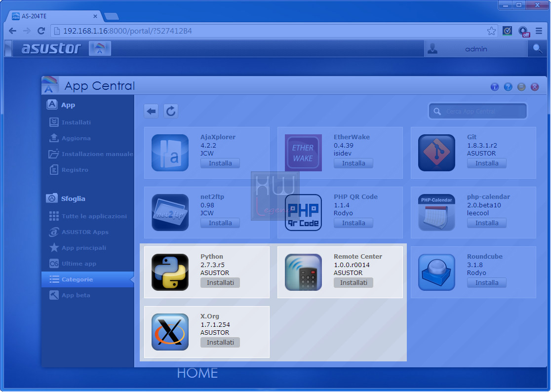The width and height of the screenshot is (551, 392).
Task: Open the X.Org app icon
Action: pyautogui.click(x=170, y=332)
